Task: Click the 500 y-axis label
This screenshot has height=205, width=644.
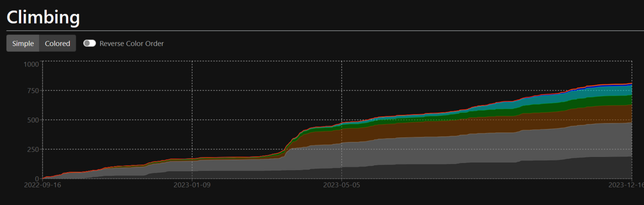Action: point(33,120)
